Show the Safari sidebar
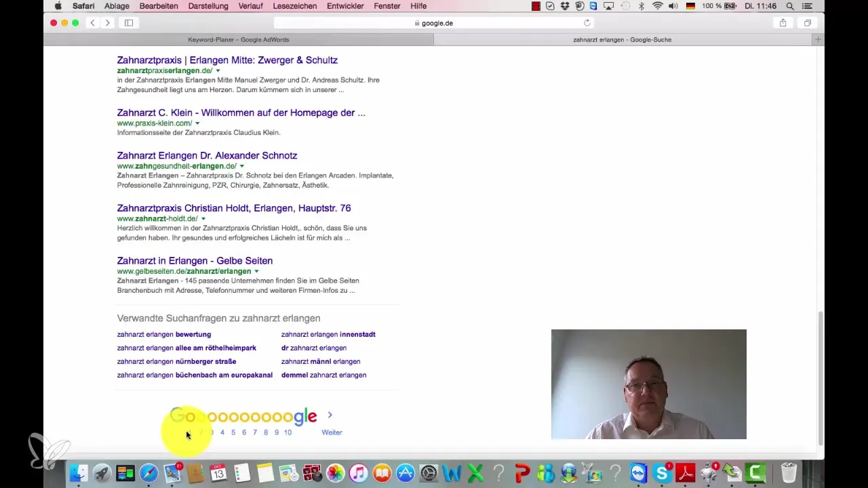The width and height of the screenshot is (868, 488). point(128,23)
